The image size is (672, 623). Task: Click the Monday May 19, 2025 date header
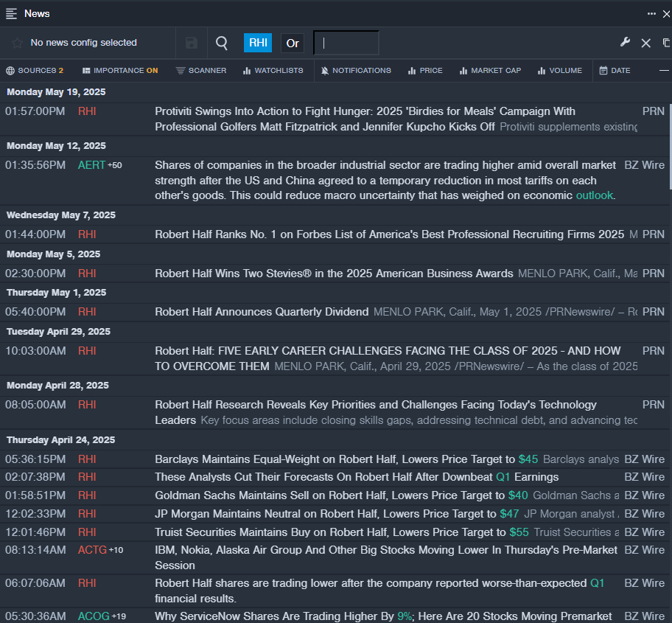pyautogui.click(x=56, y=91)
